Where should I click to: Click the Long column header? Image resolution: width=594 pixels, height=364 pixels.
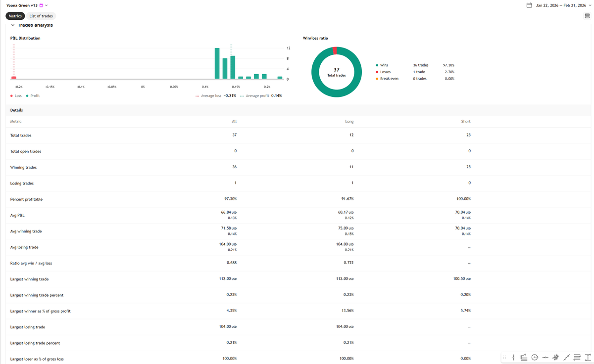350,121
